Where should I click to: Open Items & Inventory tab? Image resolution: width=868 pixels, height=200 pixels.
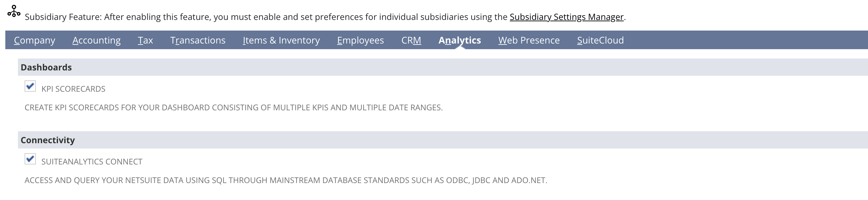[x=281, y=40]
